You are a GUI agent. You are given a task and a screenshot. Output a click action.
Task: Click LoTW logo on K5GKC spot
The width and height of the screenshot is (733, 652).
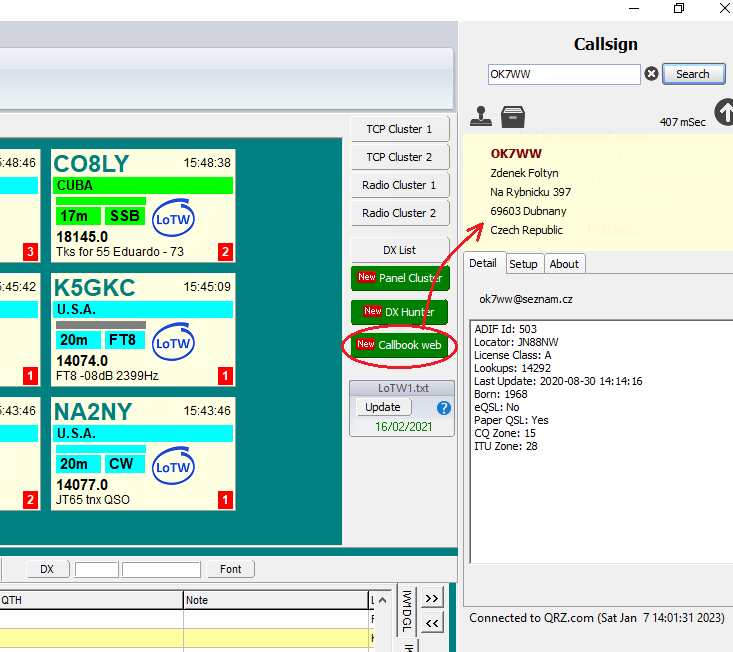click(x=173, y=343)
